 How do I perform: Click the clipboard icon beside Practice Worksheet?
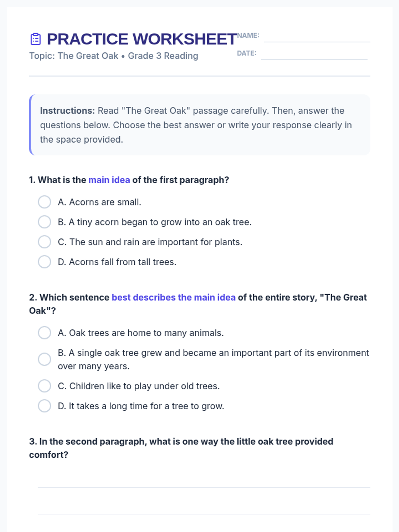[x=36, y=39]
